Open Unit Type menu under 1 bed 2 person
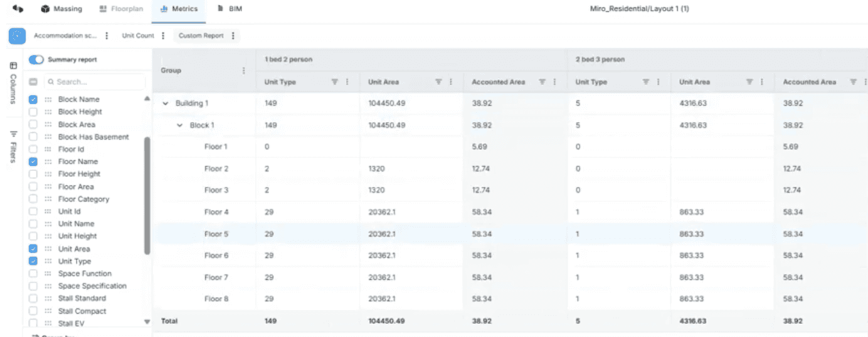 coord(347,82)
